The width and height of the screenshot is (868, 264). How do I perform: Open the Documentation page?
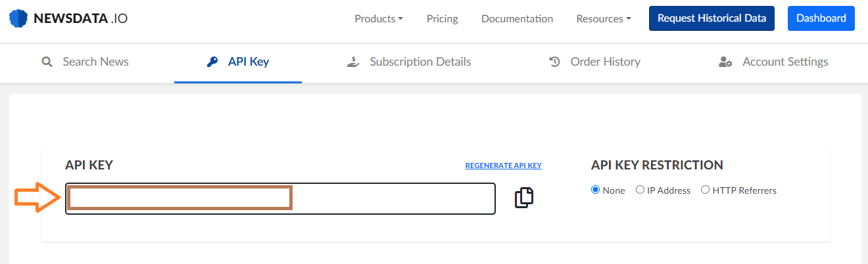point(517,18)
